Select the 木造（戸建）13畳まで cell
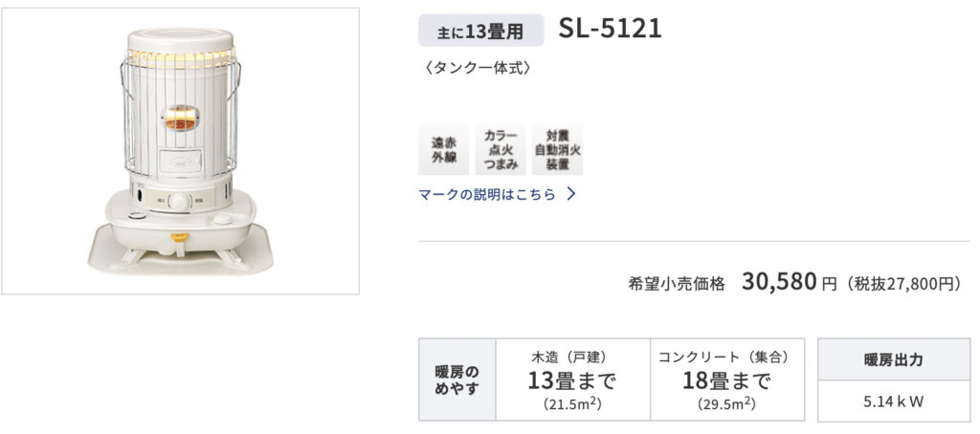Screen dimensions: 980x434 click(x=572, y=380)
